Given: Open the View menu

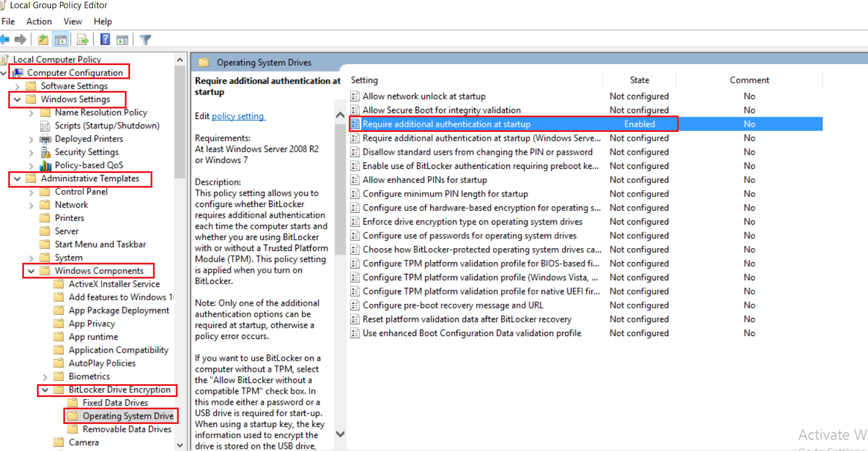Looking at the screenshot, I should tap(73, 21).
